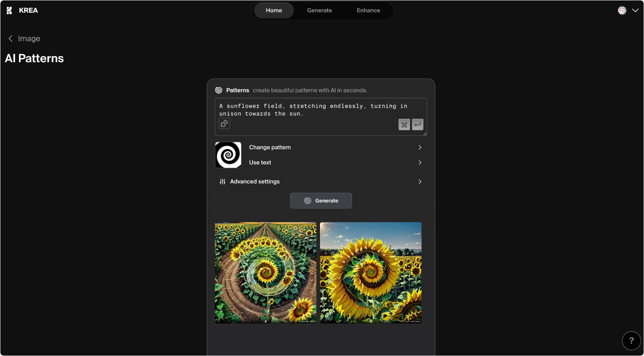644x356 pixels.
Task: Click the Advanced settings sliders icon
Action: point(222,182)
